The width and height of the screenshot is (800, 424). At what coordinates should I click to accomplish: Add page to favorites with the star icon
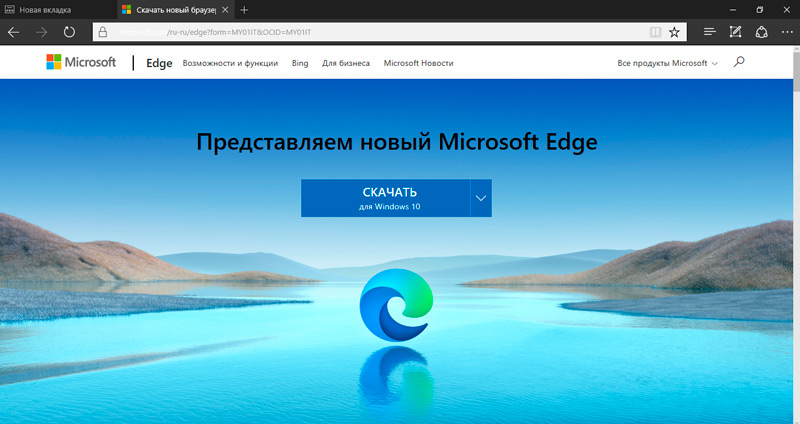tap(674, 32)
